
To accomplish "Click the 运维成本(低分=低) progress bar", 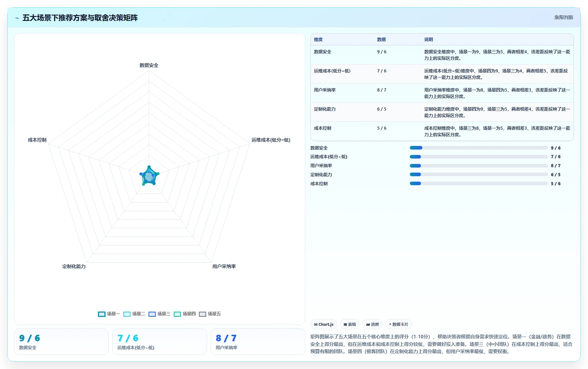I will [x=479, y=157].
